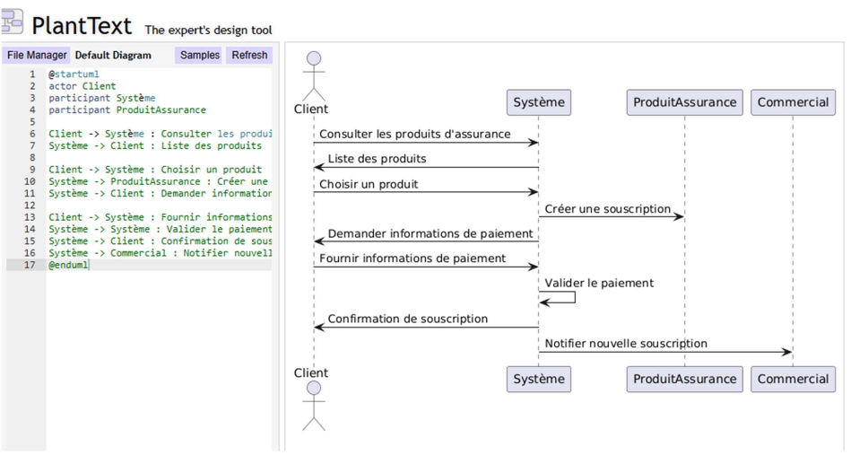868x473 pixels.
Task: Click 'Liste des produits' message label
Action: click(x=377, y=159)
